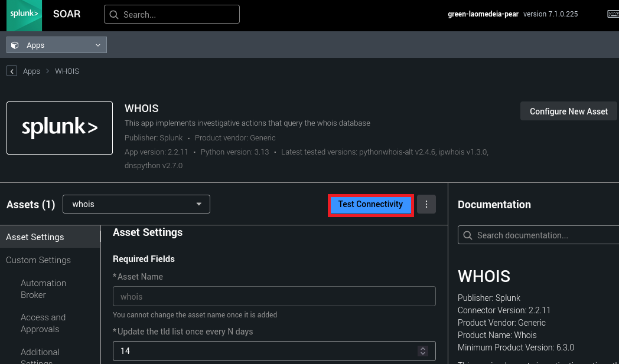This screenshot has height=364, width=619.
Task: Click the global search magnifier icon
Action: (113, 15)
